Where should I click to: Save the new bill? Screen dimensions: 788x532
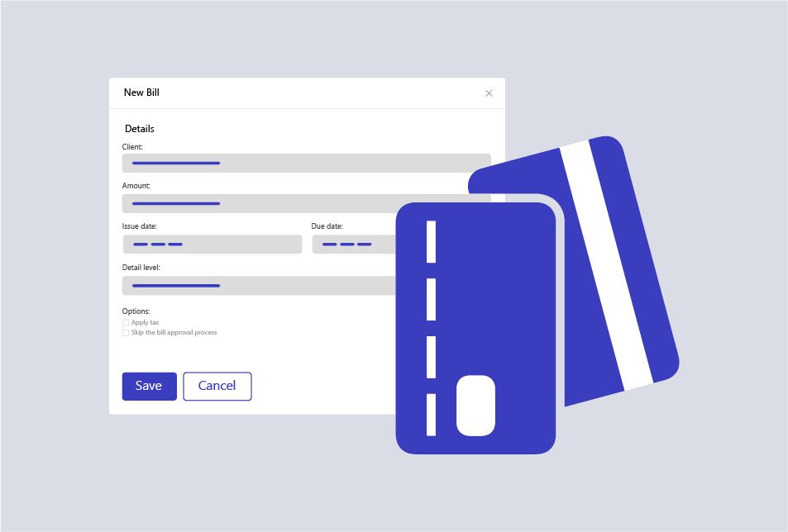click(150, 387)
